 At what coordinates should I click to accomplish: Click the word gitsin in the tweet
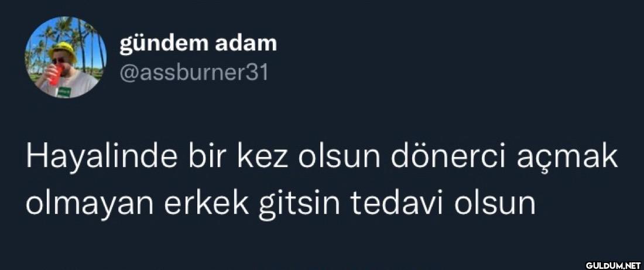click(299, 205)
